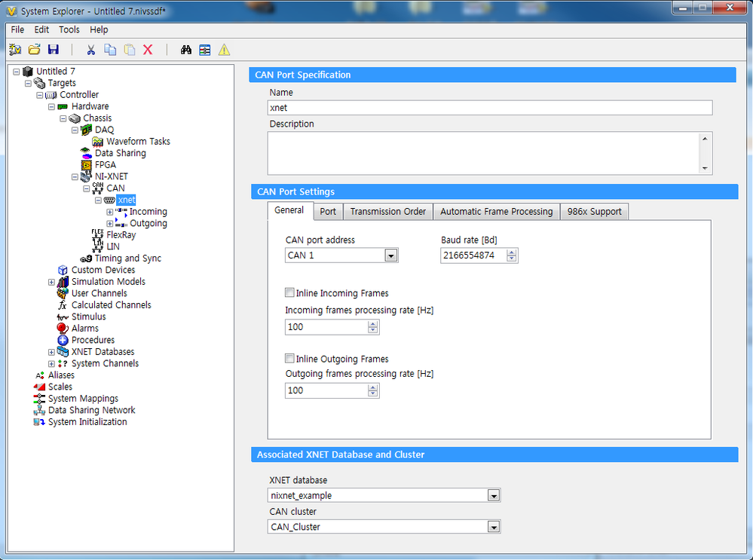This screenshot has width=753, height=560.
Task: Click the paste clipboard toolbar icon
Action: click(x=129, y=50)
